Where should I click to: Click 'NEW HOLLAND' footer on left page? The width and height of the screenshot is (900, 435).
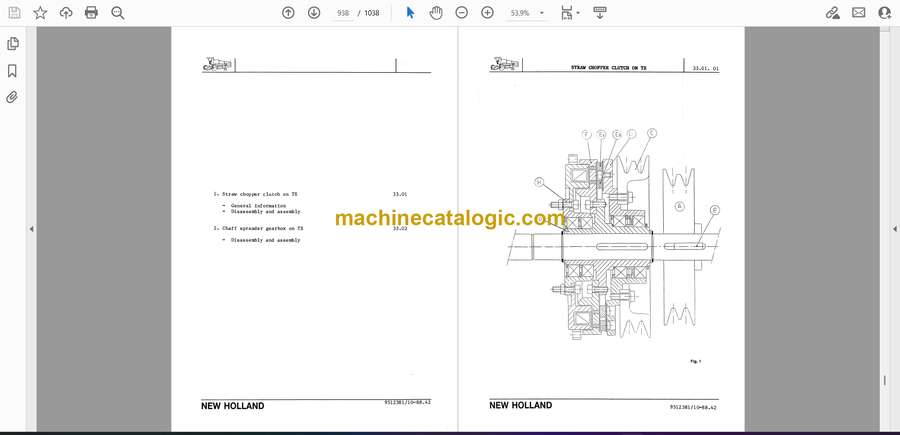232,406
